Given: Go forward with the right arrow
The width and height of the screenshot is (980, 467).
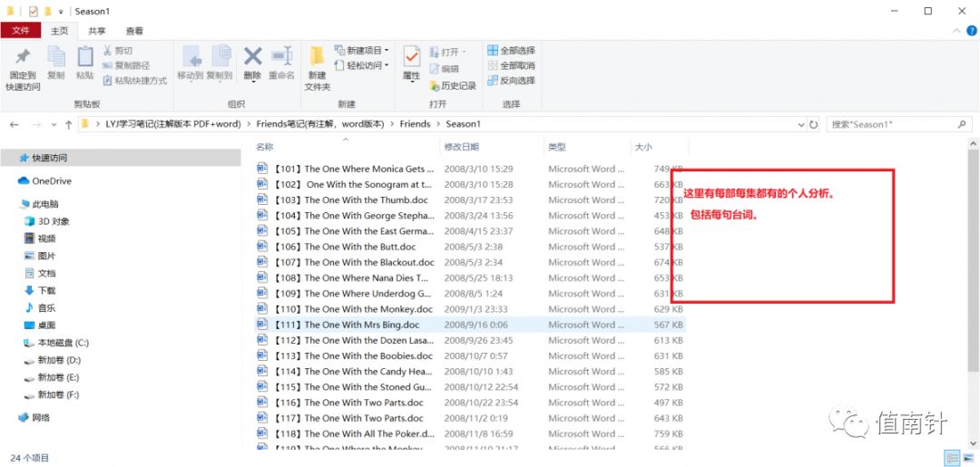Looking at the screenshot, I should [36, 124].
